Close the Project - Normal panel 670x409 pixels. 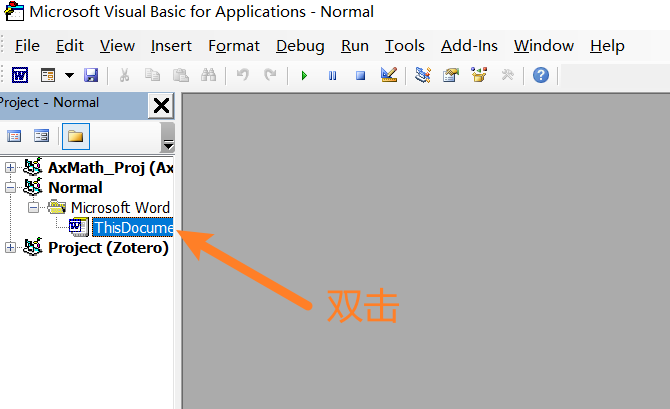pyautogui.click(x=161, y=106)
